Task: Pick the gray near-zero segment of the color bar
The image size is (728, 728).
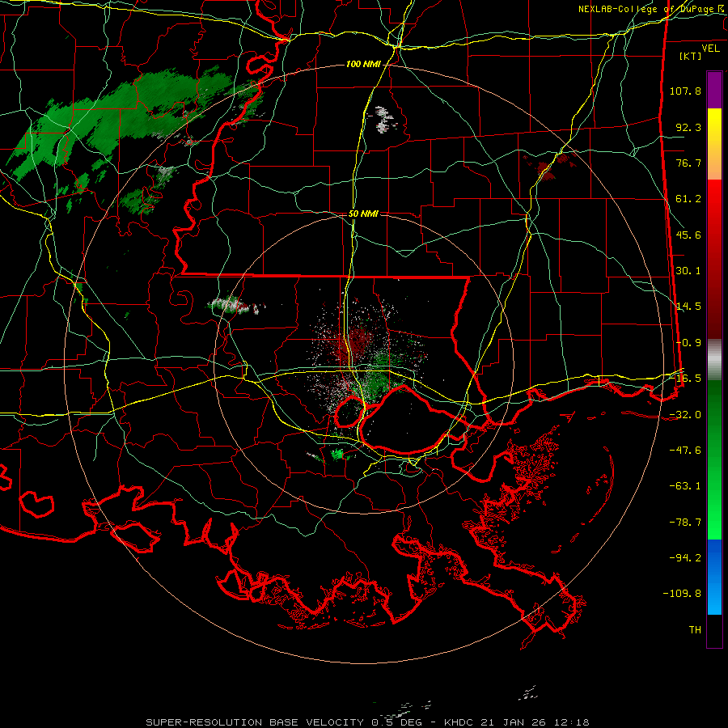Action: pyautogui.click(x=714, y=360)
